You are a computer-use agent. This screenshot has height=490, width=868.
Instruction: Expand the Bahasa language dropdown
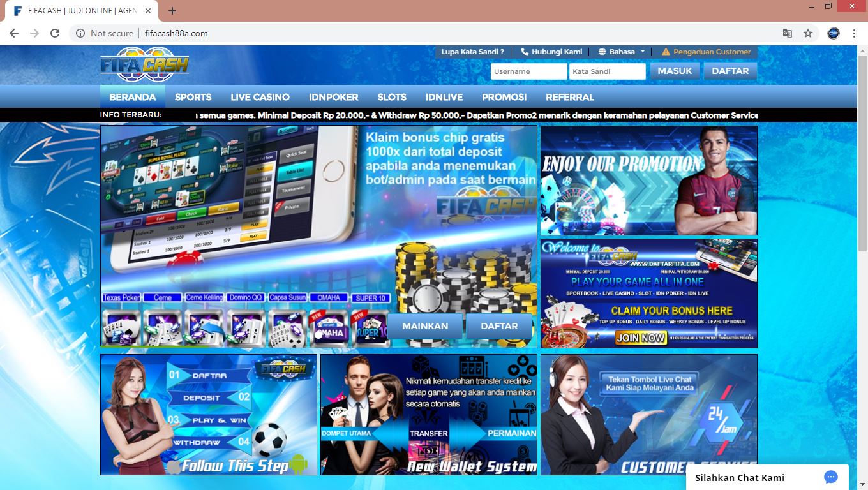click(x=622, y=52)
